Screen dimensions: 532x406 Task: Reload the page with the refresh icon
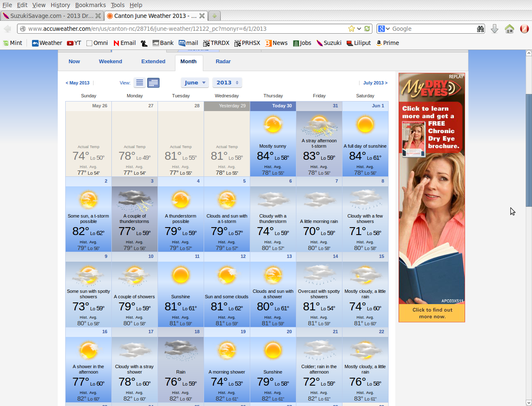(x=366, y=28)
